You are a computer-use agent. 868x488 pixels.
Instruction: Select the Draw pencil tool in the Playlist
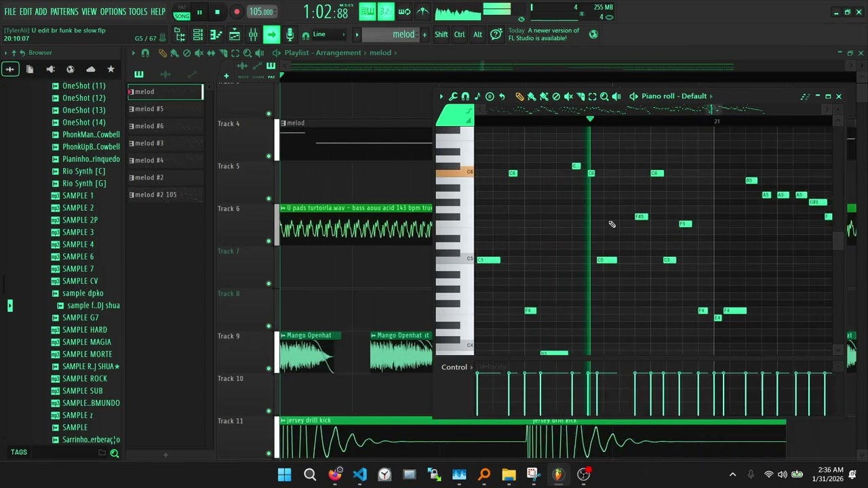pyautogui.click(x=163, y=53)
